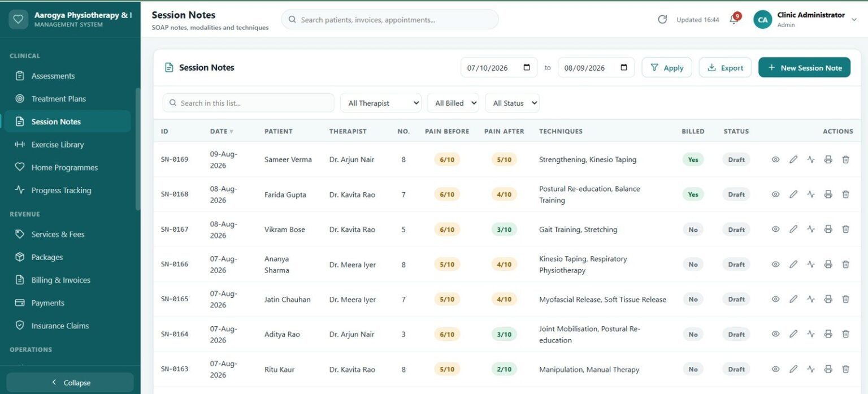The width and height of the screenshot is (868, 394).
Task: Click the sidebar scrollbar
Action: click(x=137, y=149)
